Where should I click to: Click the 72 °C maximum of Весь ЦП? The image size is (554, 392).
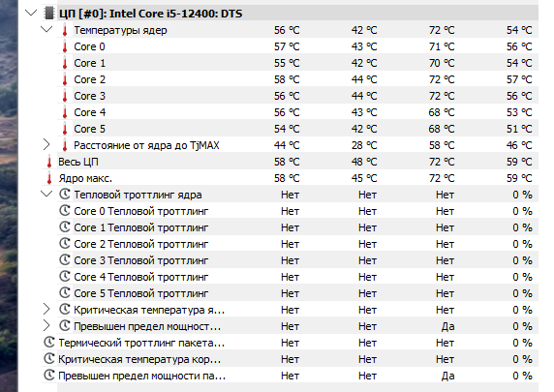[x=442, y=162]
